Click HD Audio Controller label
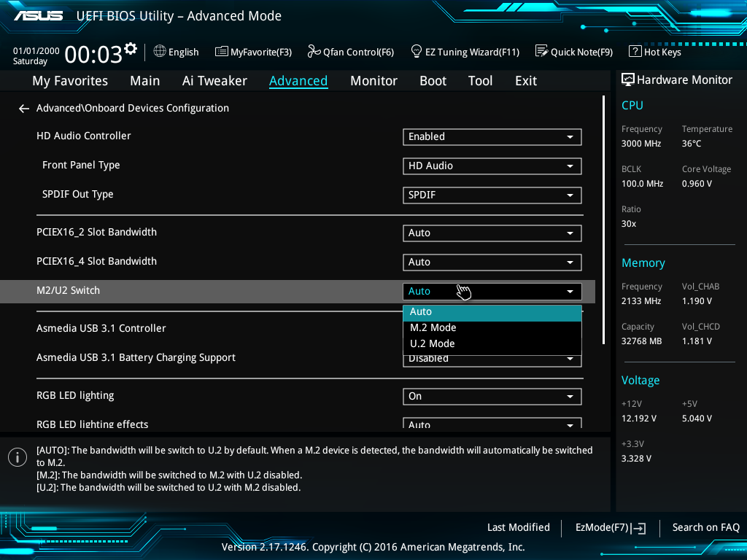Image resolution: width=747 pixels, height=560 pixels. tap(83, 136)
